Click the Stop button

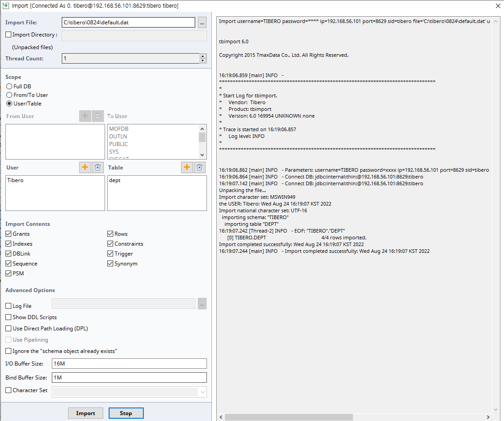126,413
